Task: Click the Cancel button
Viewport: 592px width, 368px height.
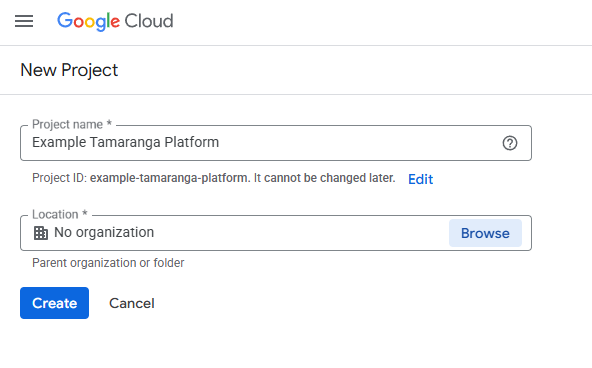Action: [132, 303]
